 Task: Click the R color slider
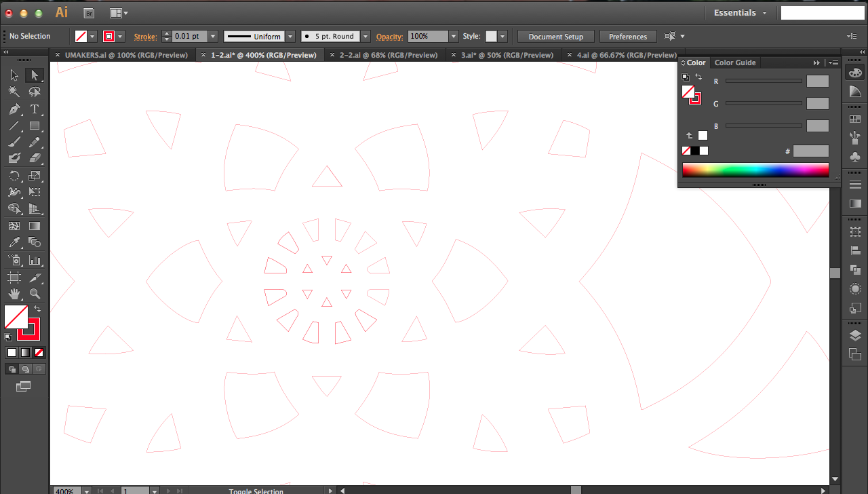[x=764, y=81]
